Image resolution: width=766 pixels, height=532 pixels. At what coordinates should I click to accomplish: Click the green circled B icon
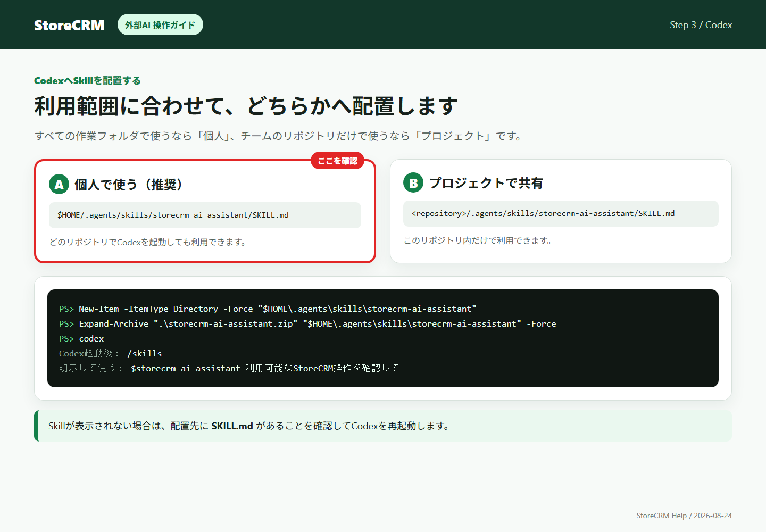[x=413, y=183]
